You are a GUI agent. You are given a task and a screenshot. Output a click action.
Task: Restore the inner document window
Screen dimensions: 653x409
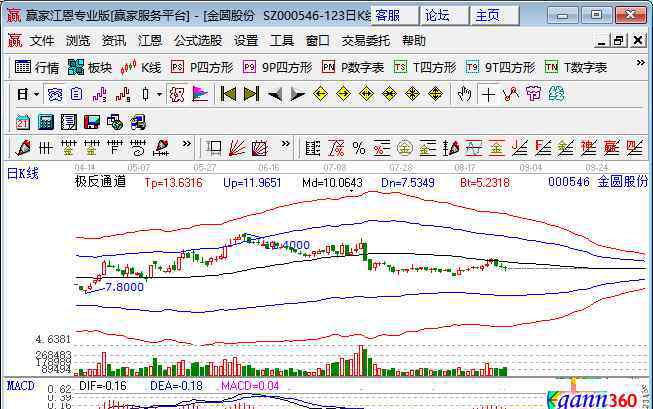(619, 40)
